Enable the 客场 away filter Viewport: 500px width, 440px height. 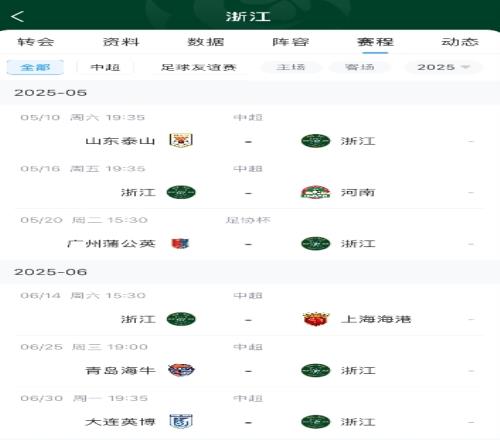[360, 67]
